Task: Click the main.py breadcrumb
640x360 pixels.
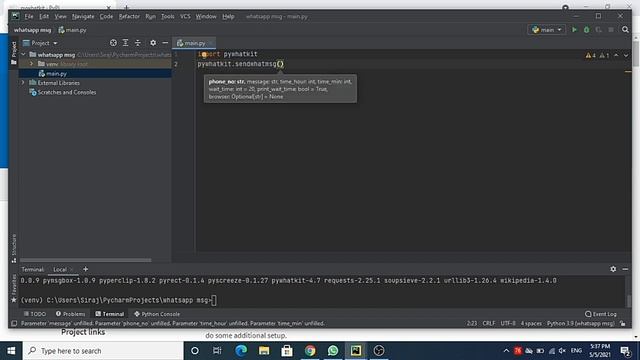Action: pos(72,30)
